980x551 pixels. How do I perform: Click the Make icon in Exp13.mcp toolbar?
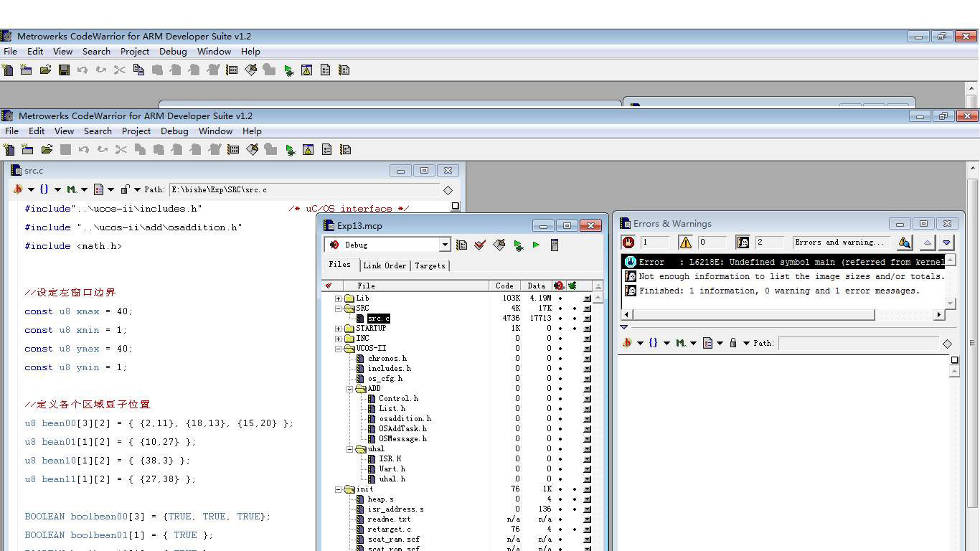tap(499, 245)
